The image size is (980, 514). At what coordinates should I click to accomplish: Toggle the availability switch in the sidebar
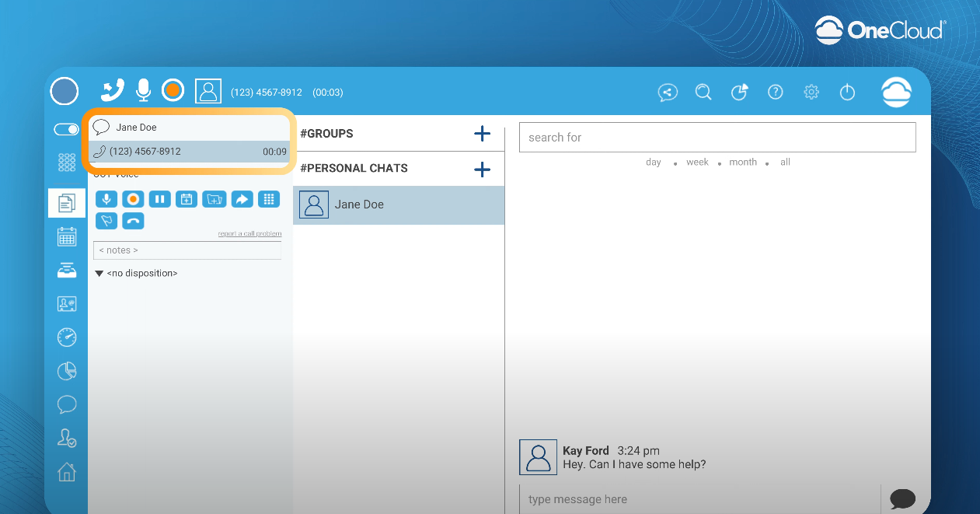tap(66, 130)
